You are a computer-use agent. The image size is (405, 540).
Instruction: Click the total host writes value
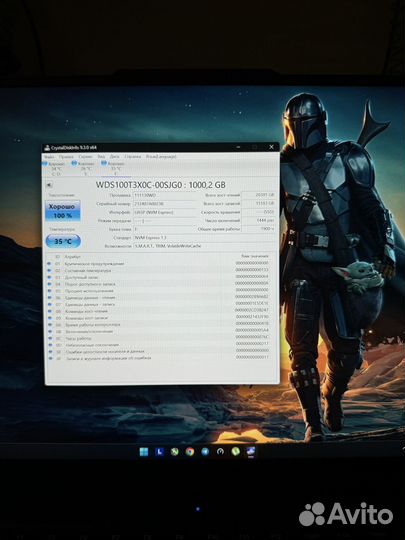tap(259, 204)
